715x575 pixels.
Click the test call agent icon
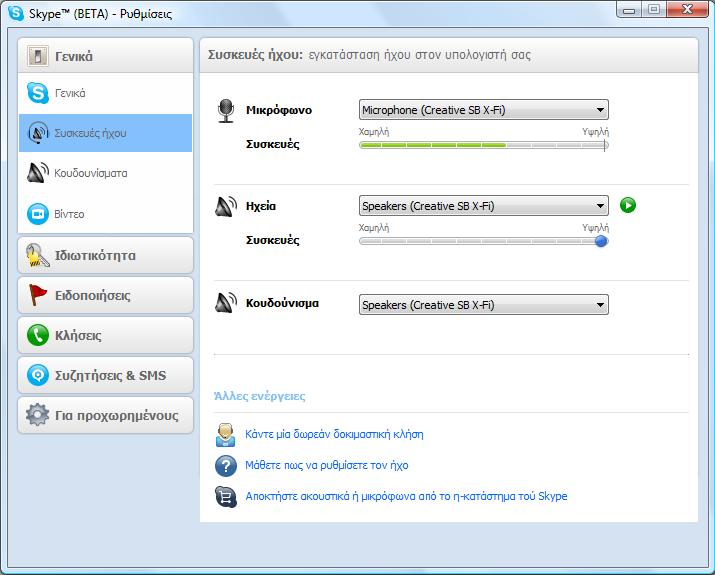(x=226, y=435)
